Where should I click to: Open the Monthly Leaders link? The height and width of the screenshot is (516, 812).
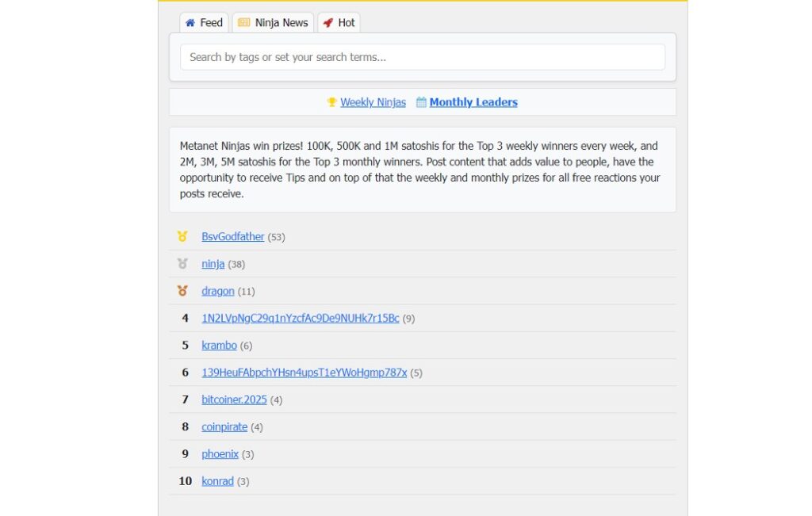(473, 102)
